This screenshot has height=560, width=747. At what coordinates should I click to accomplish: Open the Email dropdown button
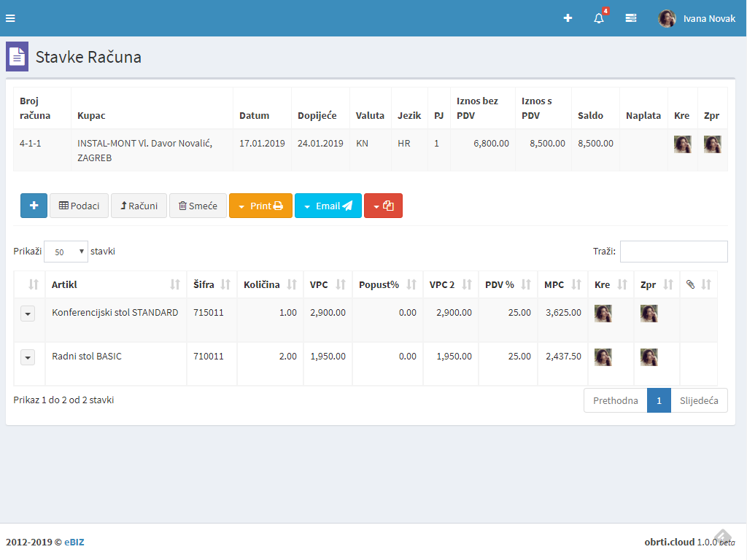[x=328, y=206]
